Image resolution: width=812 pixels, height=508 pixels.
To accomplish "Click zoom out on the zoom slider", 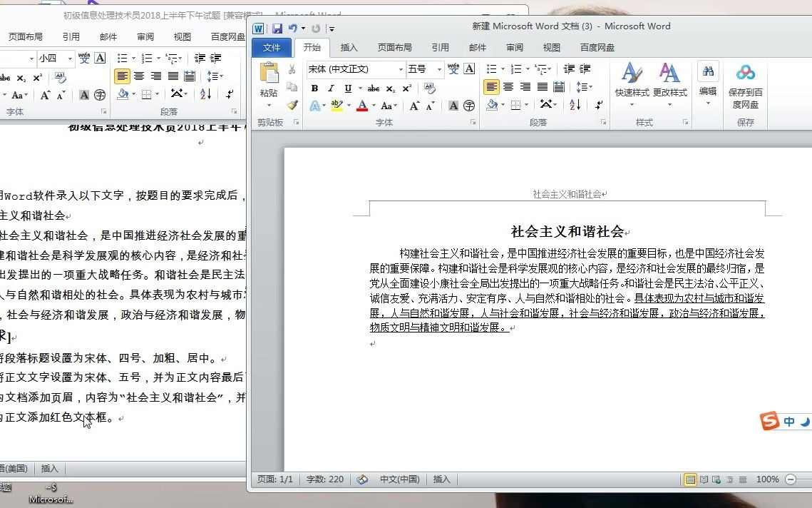I will [x=791, y=479].
